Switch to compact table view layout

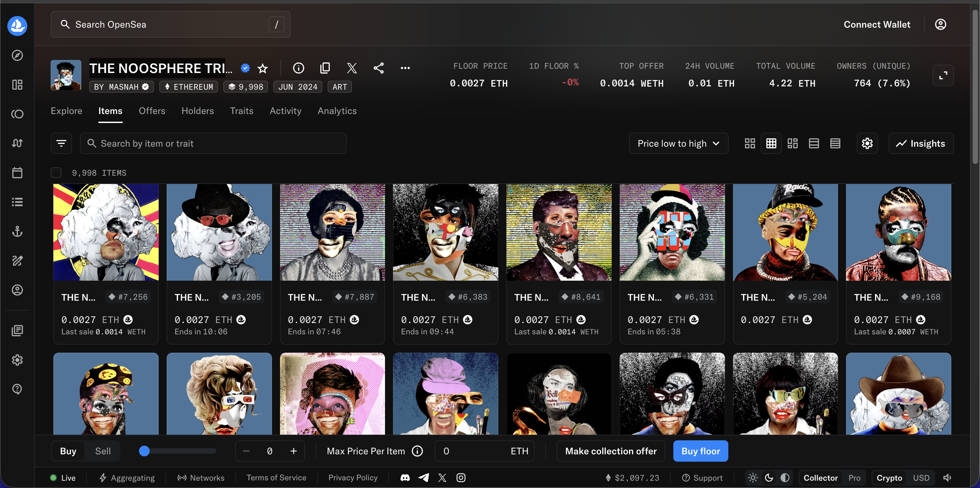coord(835,143)
